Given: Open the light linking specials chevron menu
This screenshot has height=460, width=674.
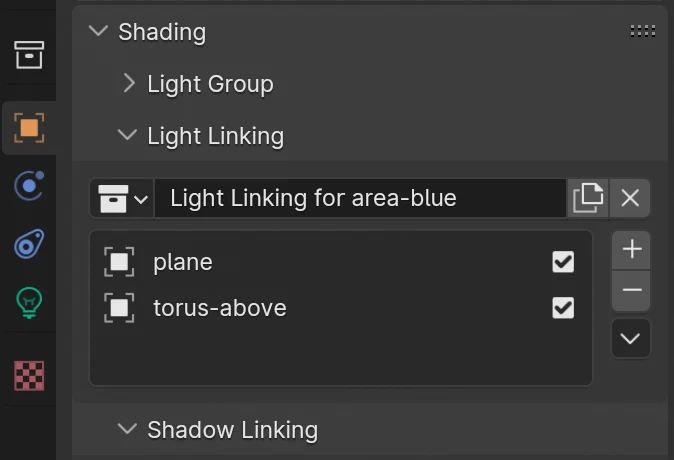Looking at the screenshot, I should [630, 338].
